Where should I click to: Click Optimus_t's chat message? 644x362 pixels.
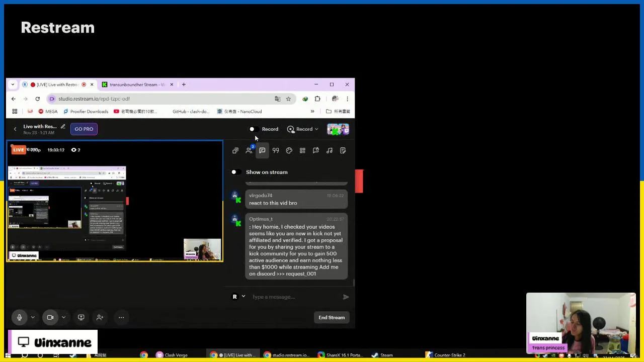pyautogui.click(x=296, y=246)
